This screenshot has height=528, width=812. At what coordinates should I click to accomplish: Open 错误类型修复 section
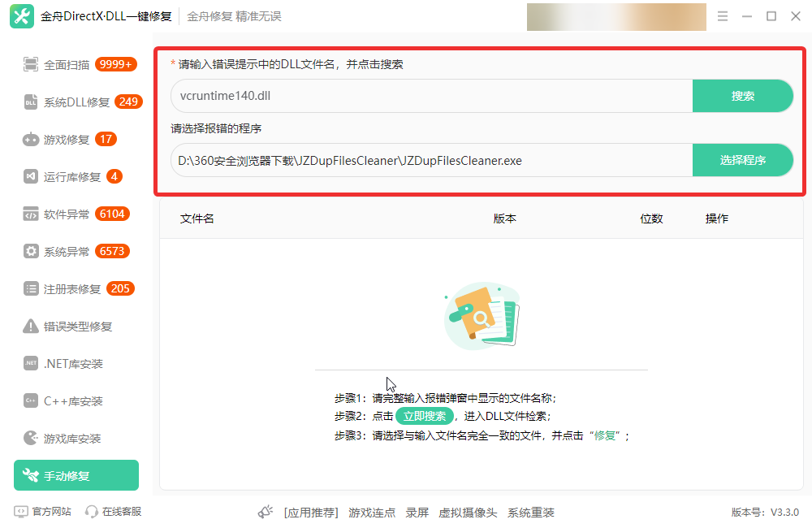click(76, 326)
